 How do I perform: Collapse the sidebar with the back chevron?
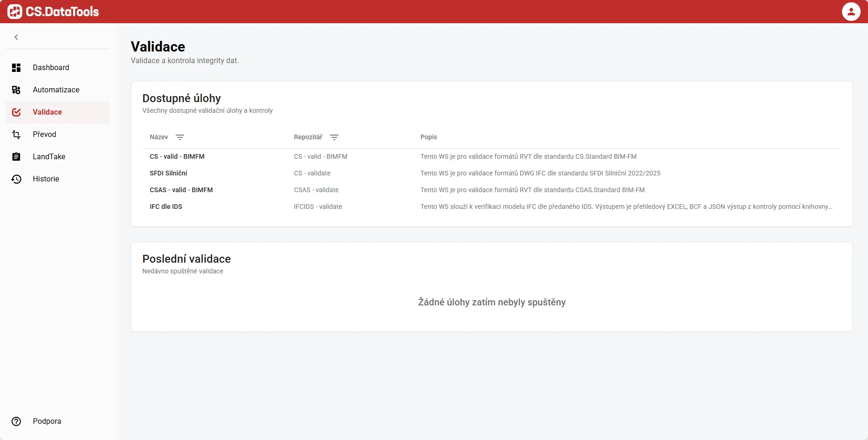click(x=16, y=37)
